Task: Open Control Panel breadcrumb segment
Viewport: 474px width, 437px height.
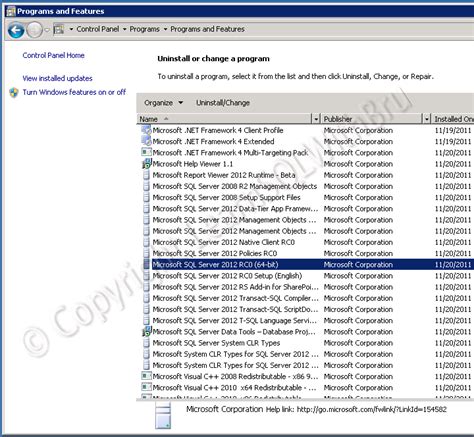Action: (98, 29)
